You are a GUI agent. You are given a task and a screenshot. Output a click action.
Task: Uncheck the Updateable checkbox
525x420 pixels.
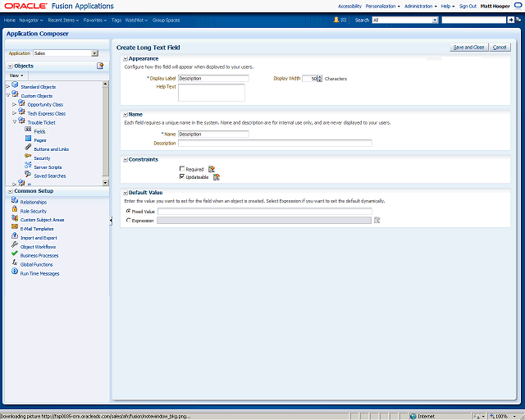point(182,176)
